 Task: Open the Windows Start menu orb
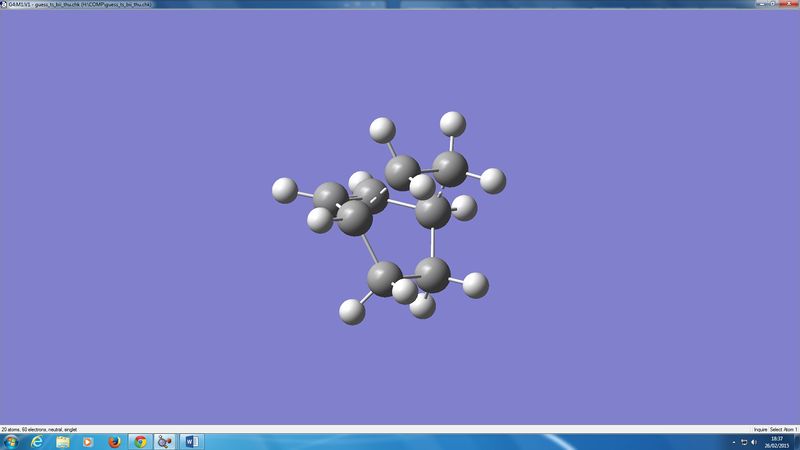click(x=10, y=442)
